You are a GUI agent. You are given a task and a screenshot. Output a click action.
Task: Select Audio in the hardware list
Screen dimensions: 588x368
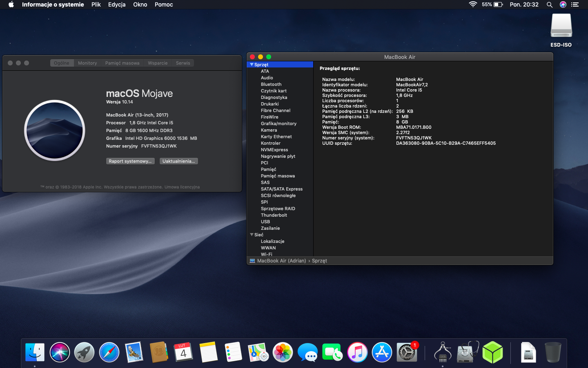point(267,78)
